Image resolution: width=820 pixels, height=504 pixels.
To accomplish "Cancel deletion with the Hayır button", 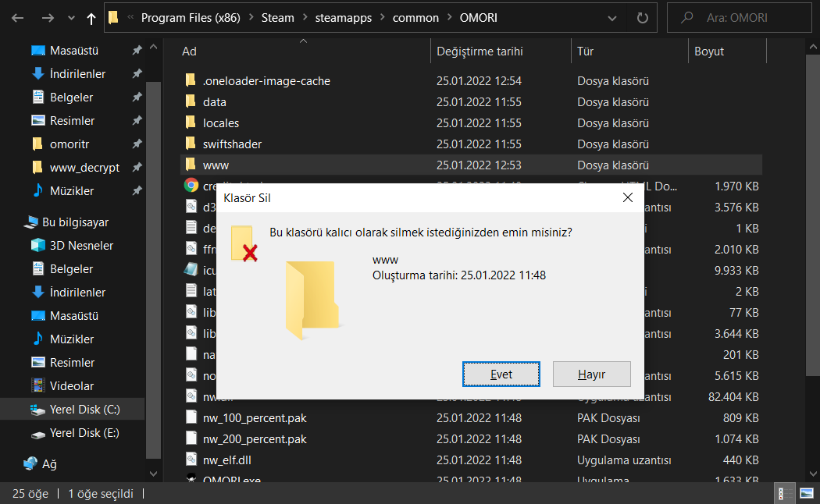I will pyautogui.click(x=591, y=374).
